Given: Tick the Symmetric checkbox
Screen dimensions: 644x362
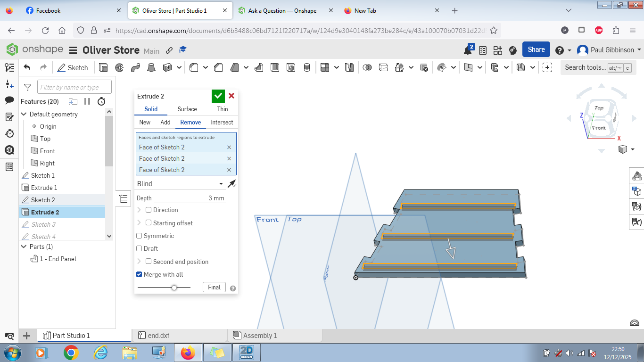Looking at the screenshot, I should pyautogui.click(x=139, y=236).
